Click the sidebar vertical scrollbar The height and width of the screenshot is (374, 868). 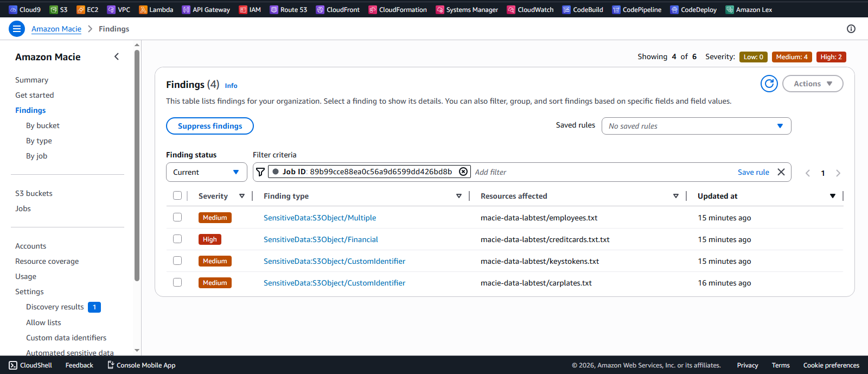pos(137,166)
